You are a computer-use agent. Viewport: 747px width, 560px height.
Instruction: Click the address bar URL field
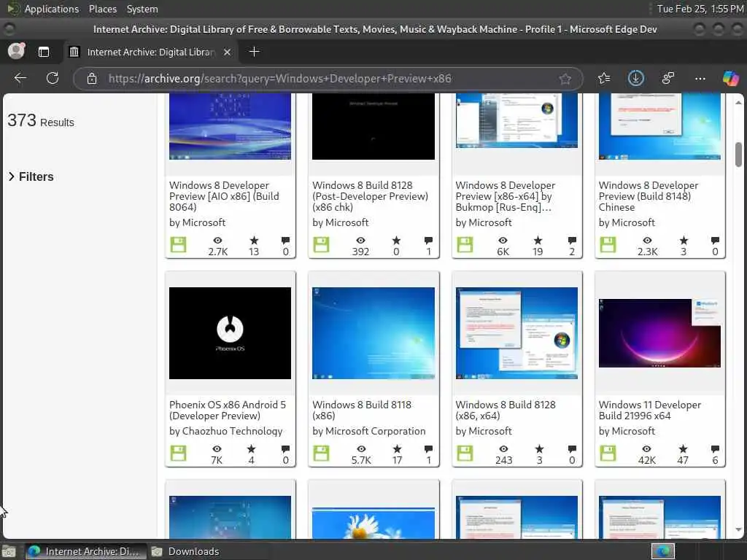[329, 79]
